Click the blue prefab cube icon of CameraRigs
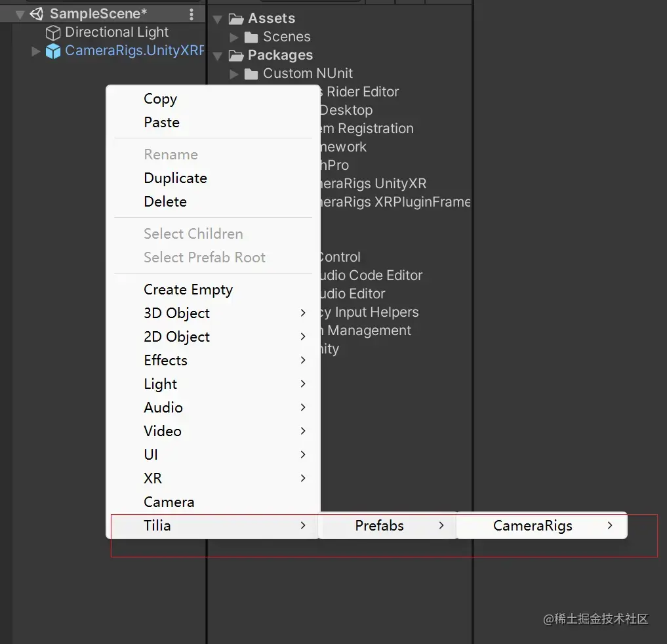667x644 pixels. [x=53, y=51]
